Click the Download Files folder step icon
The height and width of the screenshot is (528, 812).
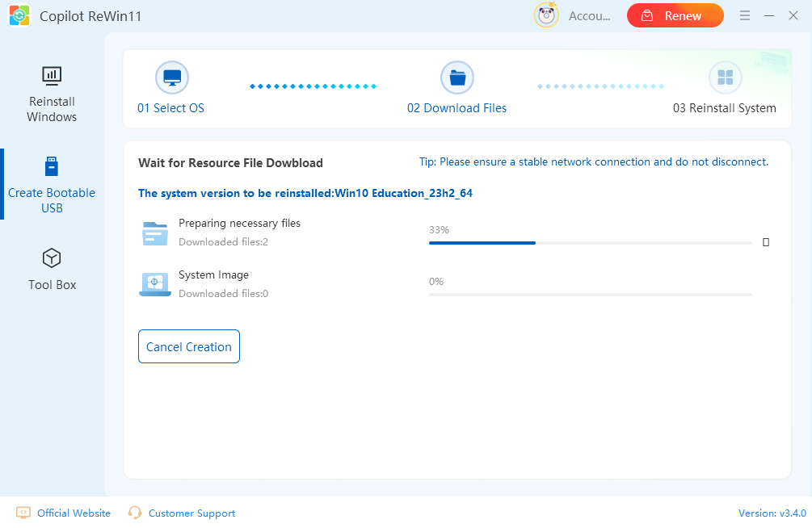457,78
